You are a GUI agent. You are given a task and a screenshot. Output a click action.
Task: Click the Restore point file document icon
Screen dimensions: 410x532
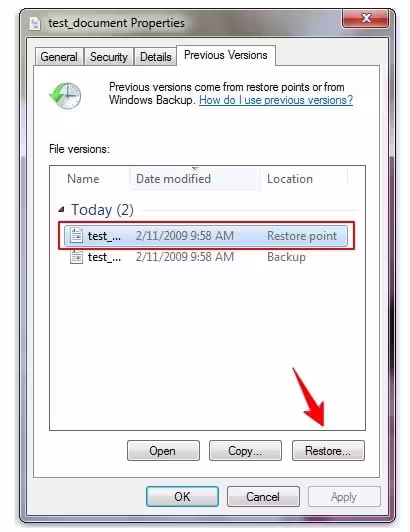76,235
